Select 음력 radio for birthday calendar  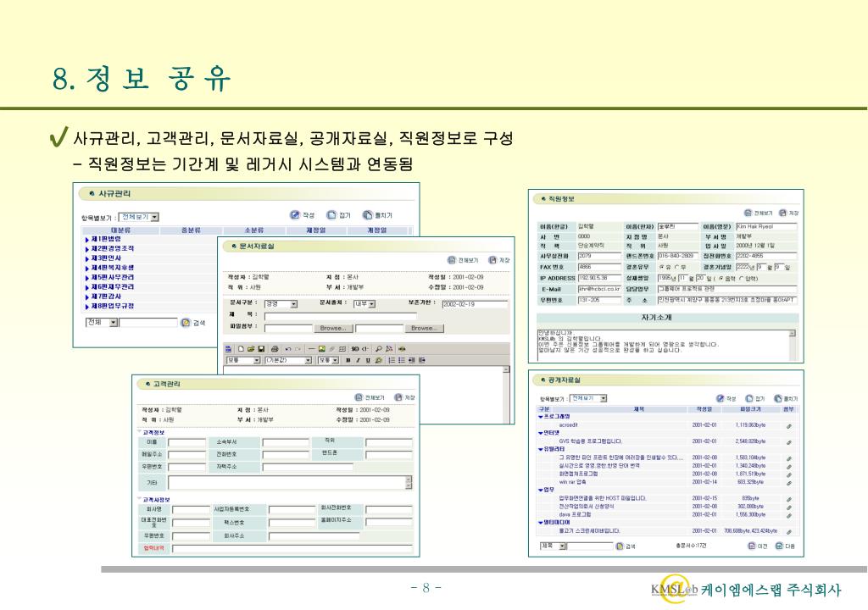click(721, 279)
